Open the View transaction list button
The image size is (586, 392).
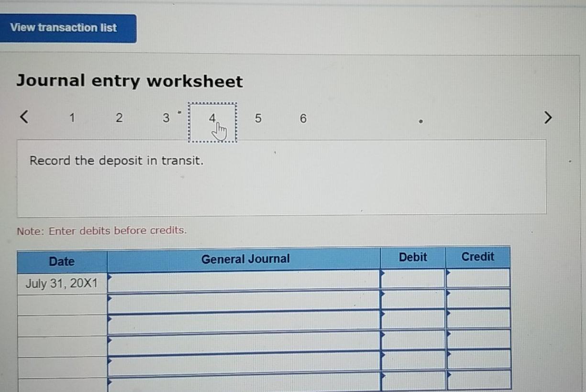click(x=67, y=28)
